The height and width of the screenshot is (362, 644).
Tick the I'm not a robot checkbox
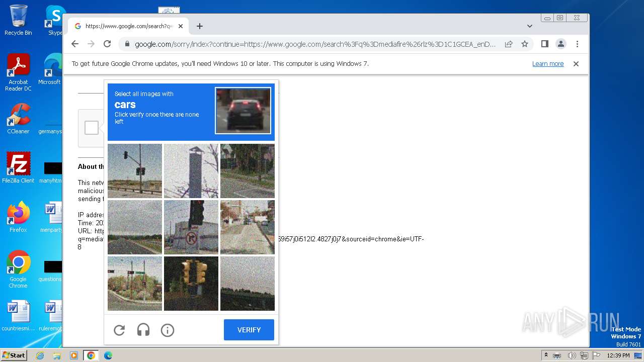(x=92, y=128)
